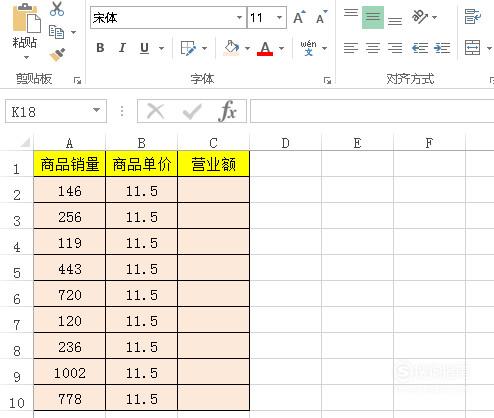
Task: Click the insert function fx icon
Action: coord(228,111)
